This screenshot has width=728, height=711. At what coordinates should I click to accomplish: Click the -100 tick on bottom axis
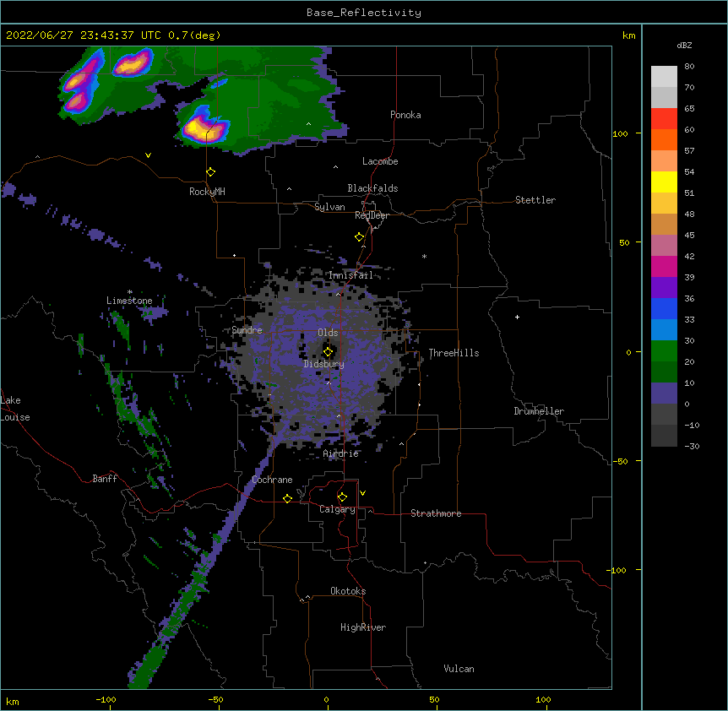[x=106, y=699]
